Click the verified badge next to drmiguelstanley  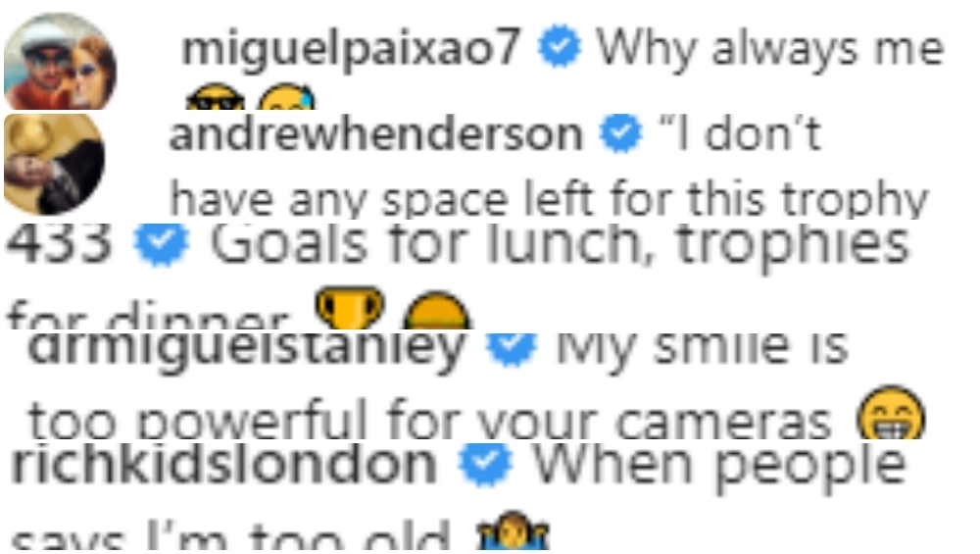click(512, 347)
